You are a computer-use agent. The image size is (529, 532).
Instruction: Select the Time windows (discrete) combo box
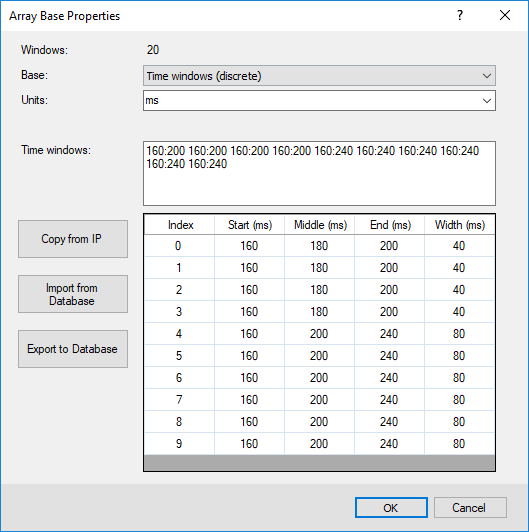click(x=319, y=76)
